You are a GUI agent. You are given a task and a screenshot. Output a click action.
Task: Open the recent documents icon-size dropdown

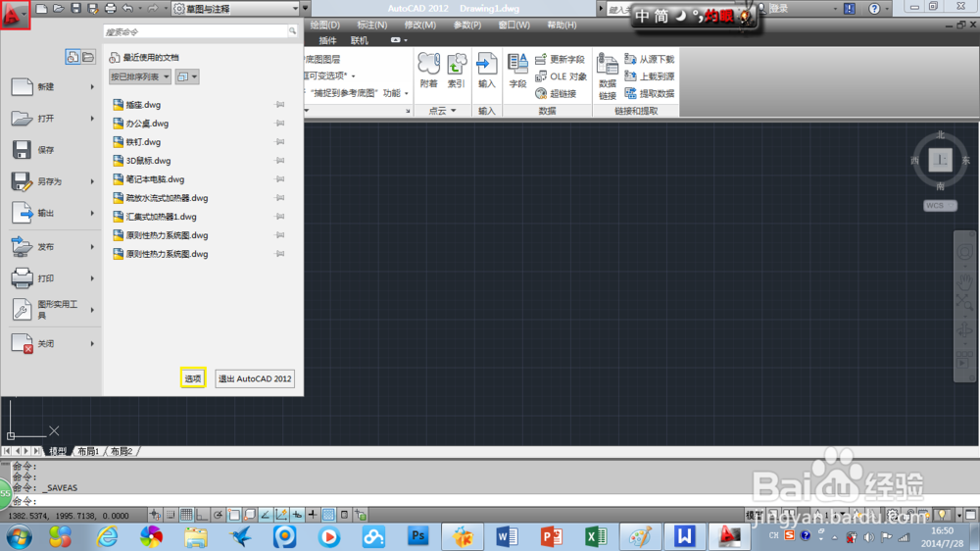point(187,76)
